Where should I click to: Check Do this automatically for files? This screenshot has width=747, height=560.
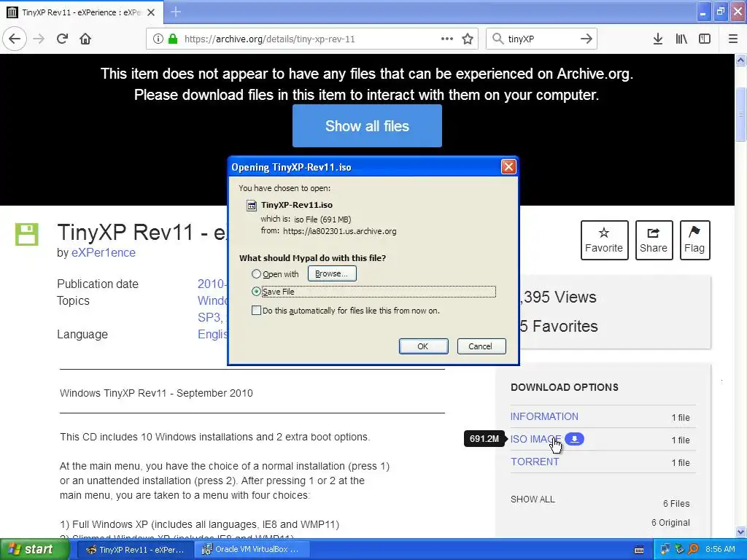256,311
